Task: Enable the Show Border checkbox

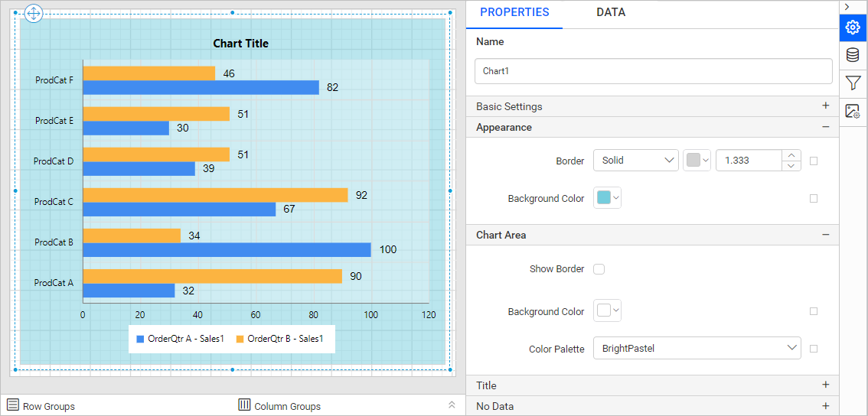Action: [x=599, y=269]
